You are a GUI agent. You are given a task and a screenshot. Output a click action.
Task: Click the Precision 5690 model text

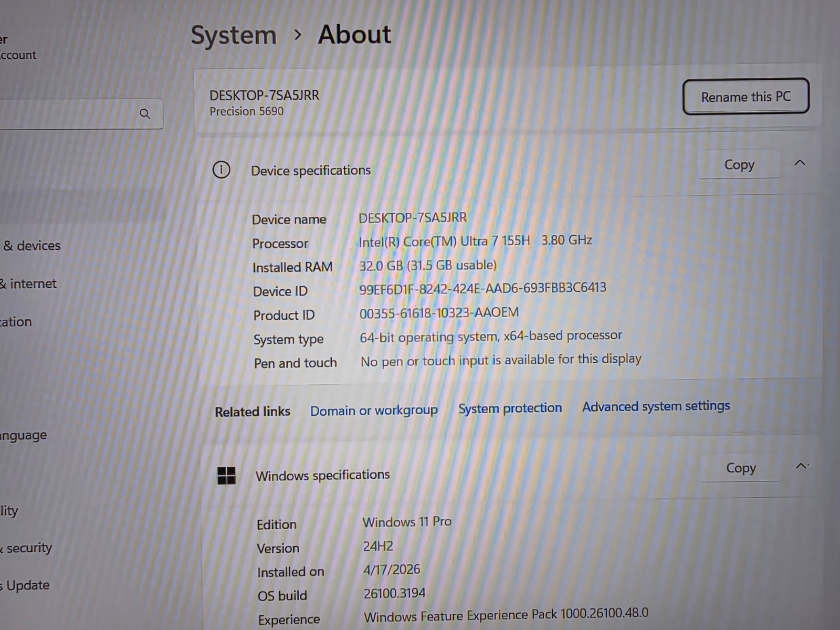(246, 111)
